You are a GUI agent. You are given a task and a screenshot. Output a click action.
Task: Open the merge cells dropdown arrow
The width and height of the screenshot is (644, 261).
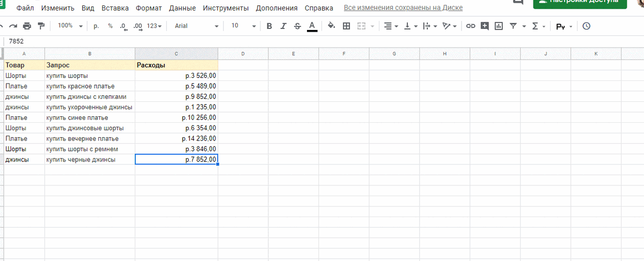372,26
